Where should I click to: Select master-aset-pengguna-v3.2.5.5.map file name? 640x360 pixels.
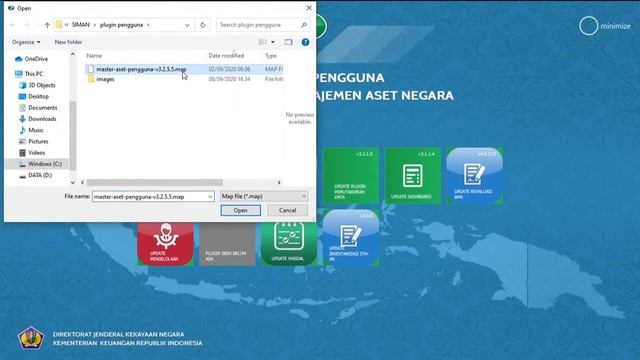coord(141,69)
